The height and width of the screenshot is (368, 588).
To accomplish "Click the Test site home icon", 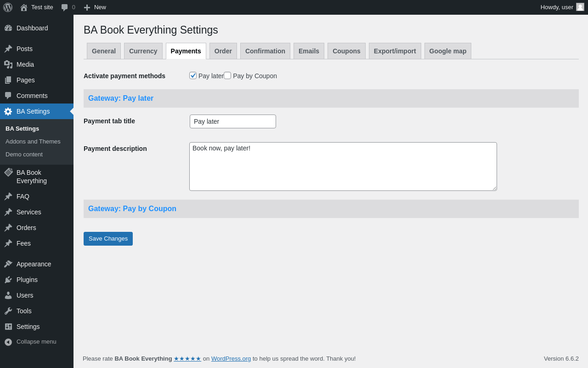I will (x=24, y=7).
